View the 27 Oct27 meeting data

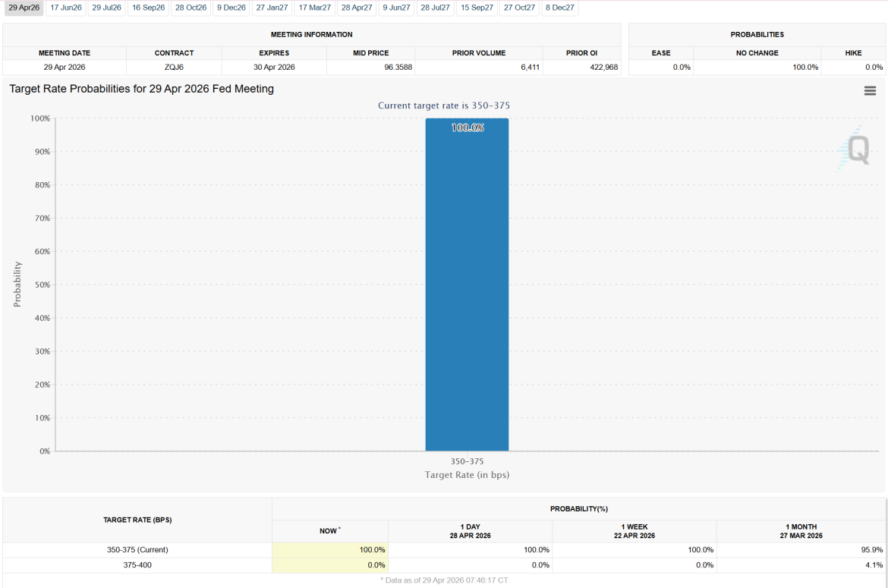point(519,8)
